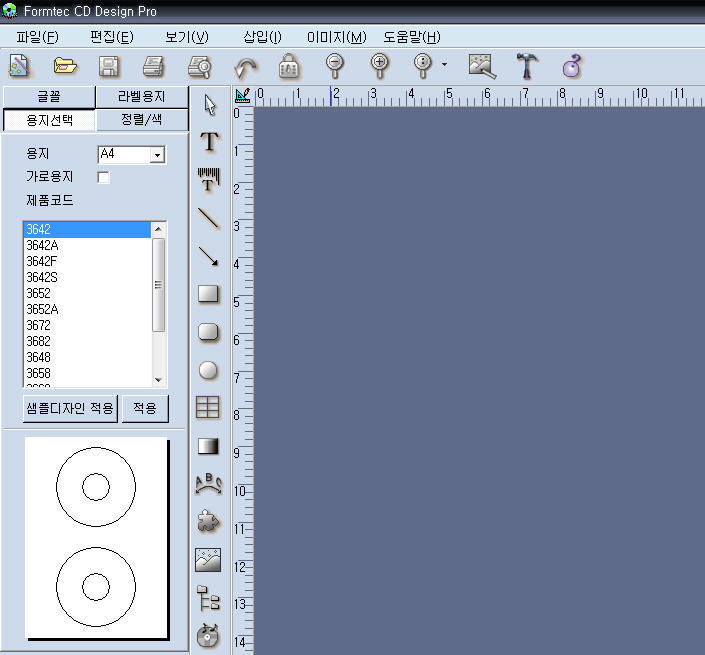705x655 pixels.
Task: Select the Barcode text tool
Action: 209,179
